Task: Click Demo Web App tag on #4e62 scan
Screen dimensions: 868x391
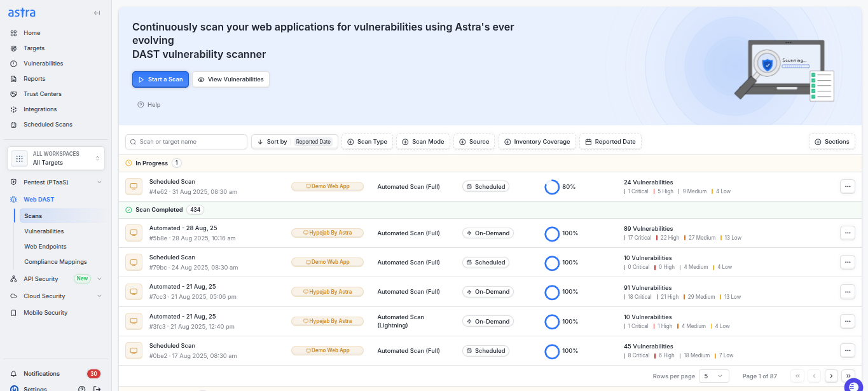Action: pyautogui.click(x=327, y=186)
